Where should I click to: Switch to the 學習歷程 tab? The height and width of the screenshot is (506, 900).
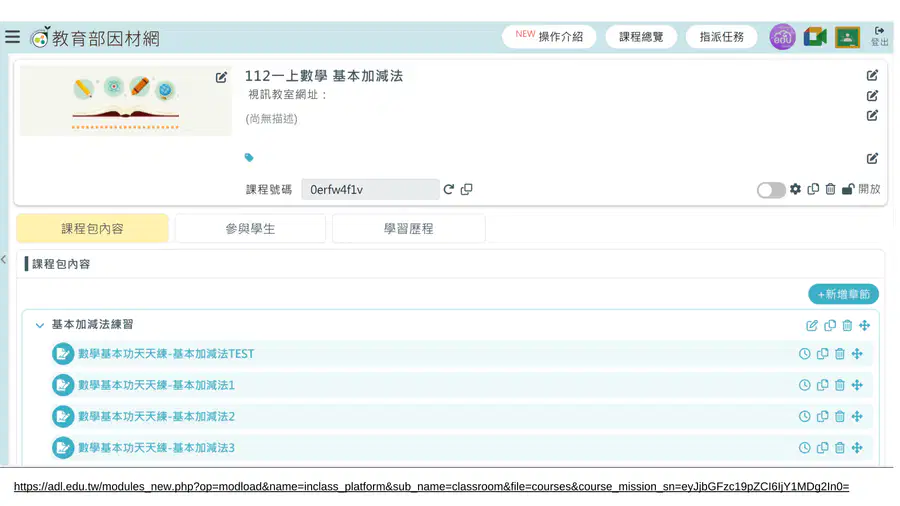[x=409, y=228]
